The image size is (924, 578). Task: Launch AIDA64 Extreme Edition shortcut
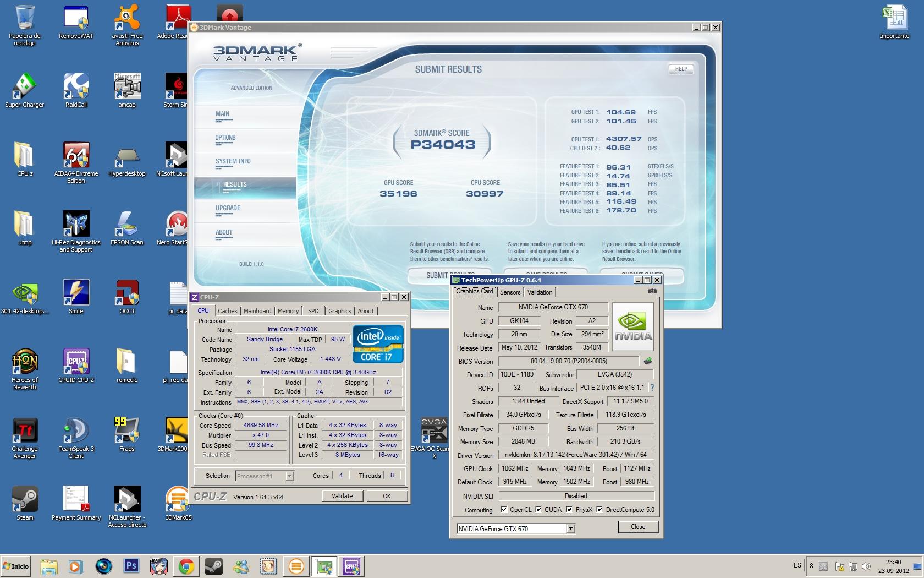76,163
